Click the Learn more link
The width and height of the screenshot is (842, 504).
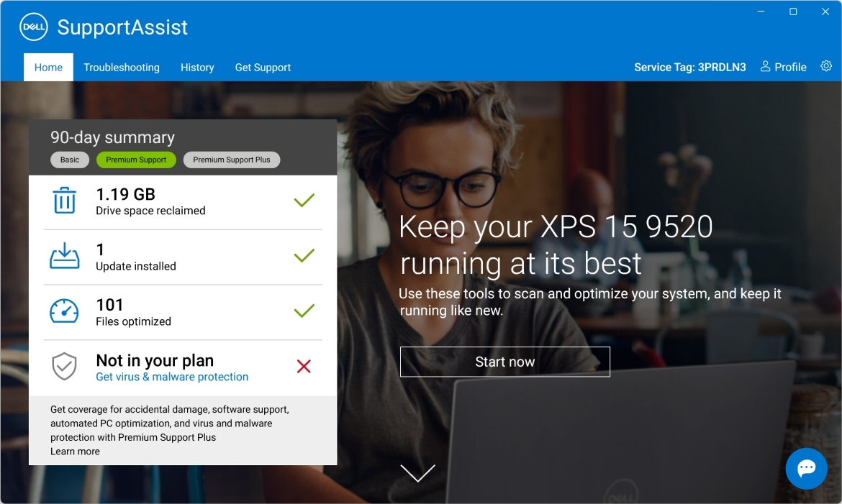[75, 452]
